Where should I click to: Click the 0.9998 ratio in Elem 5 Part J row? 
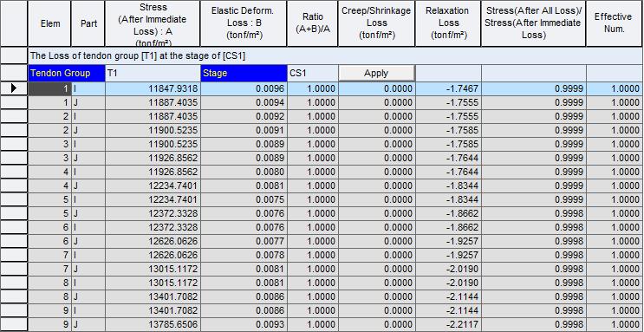pos(534,213)
